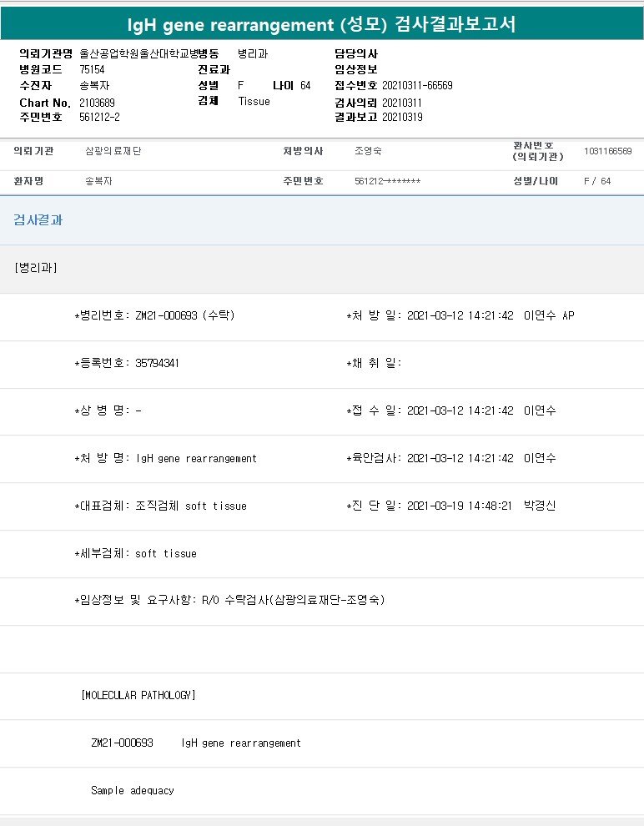Select the Chart No. value 2103689

pyautogui.click(x=97, y=103)
